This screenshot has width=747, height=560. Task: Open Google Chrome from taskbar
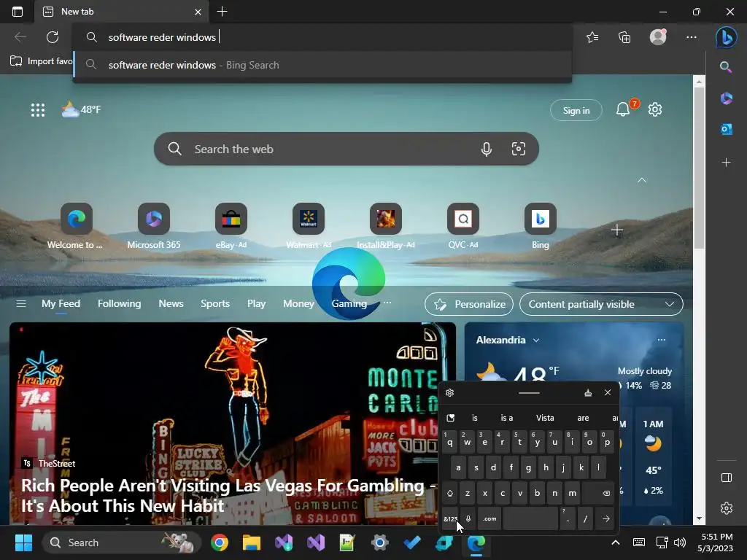tap(219, 542)
